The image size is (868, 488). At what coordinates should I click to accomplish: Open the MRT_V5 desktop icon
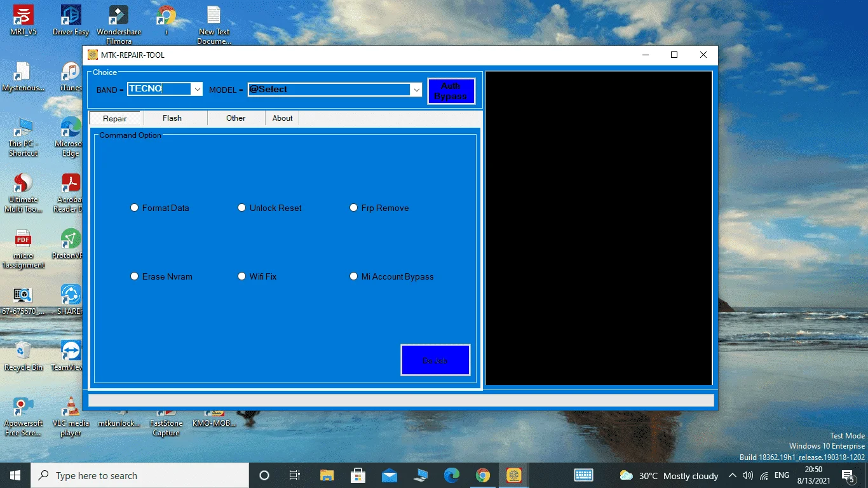24,20
